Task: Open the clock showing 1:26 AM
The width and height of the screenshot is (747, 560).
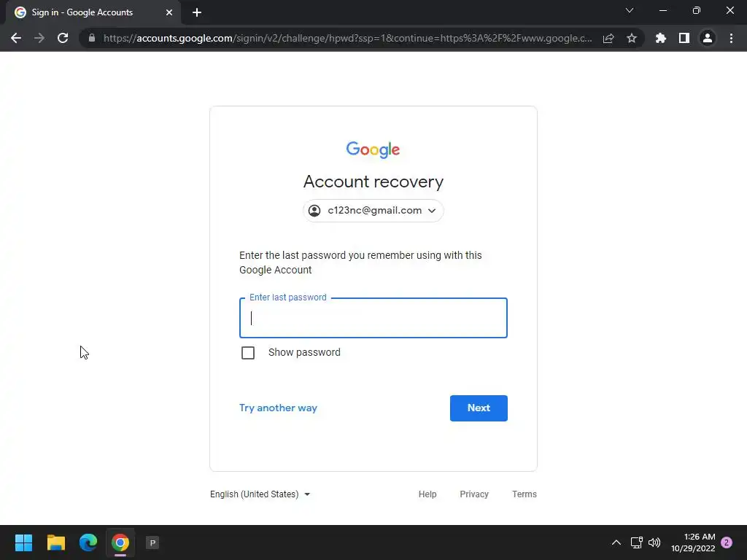Action: 693,542
